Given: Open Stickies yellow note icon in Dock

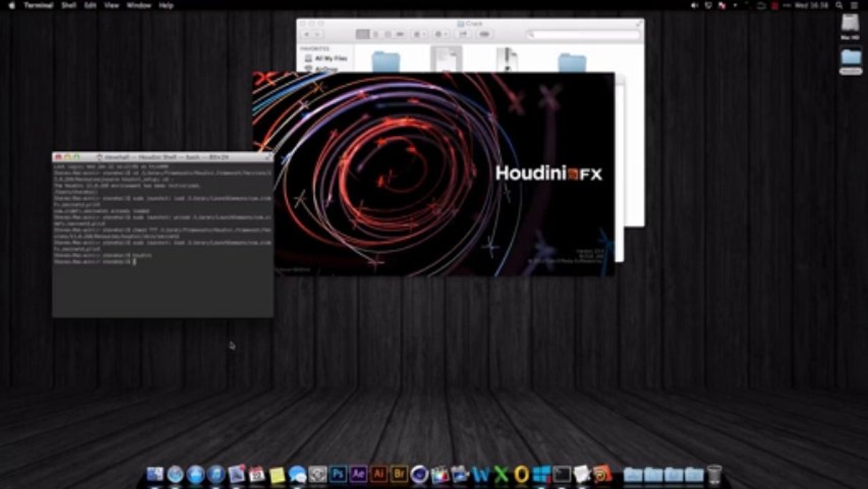Looking at the screenshot, I should [277, 474].
